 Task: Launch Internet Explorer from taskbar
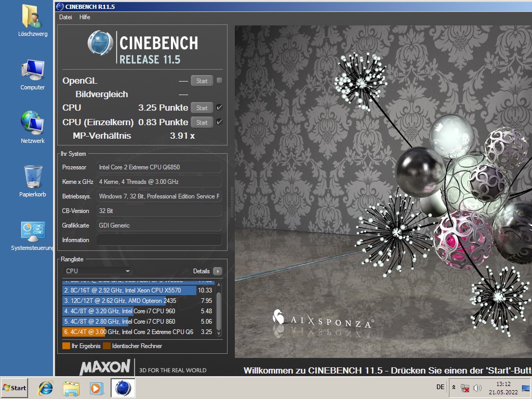[x=46, y=388]
